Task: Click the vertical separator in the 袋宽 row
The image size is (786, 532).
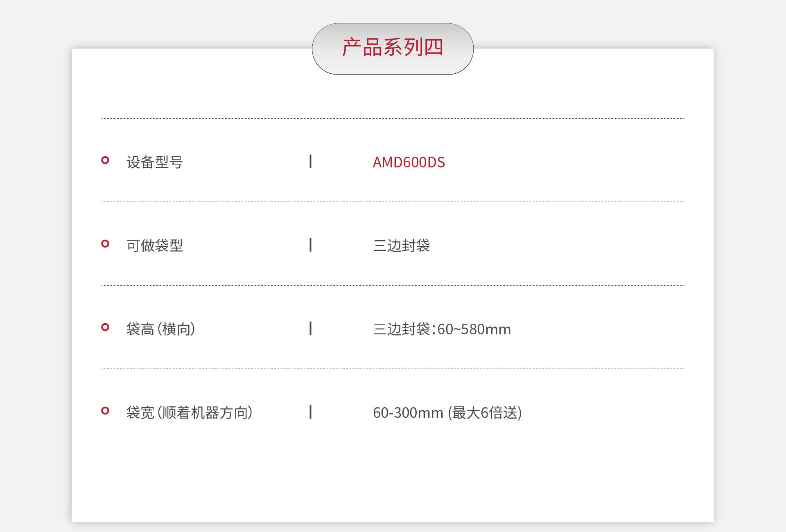Action: (310, 412)
